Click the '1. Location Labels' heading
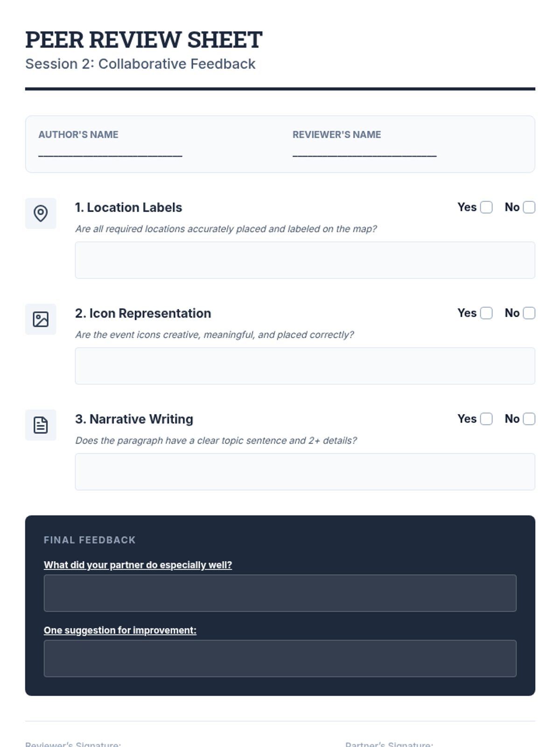Screen dimensions: 560x747 pyautogui.click(x=128, y=207)
